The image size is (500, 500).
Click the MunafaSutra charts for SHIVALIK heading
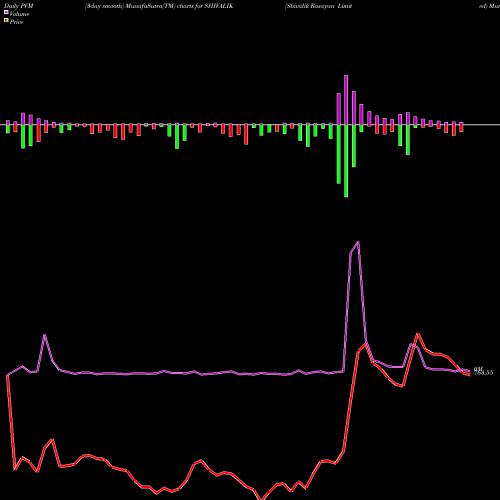click(159, 6)
